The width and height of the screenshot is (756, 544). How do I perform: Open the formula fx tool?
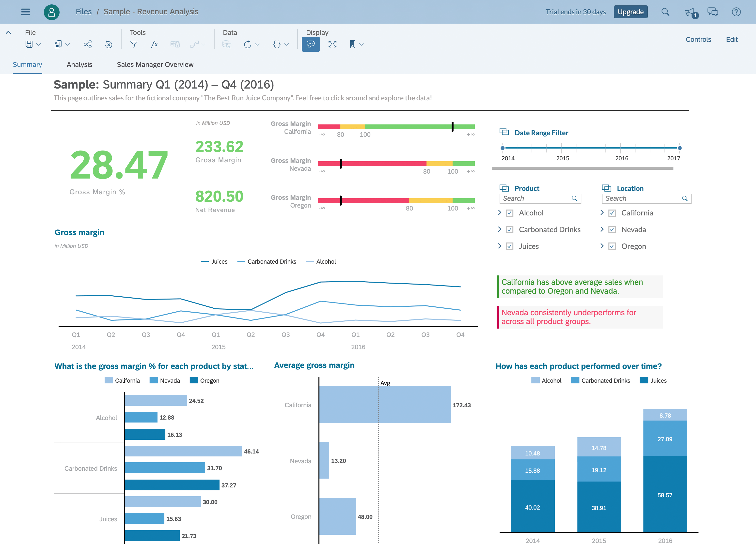click(x=154, y=44)
